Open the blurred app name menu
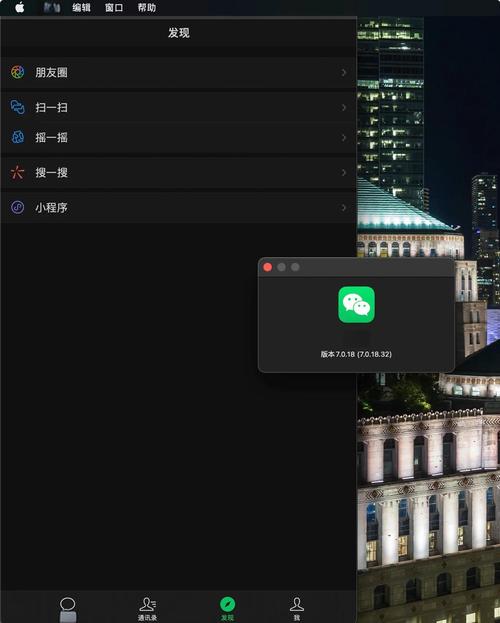 (x=52, y=8)
